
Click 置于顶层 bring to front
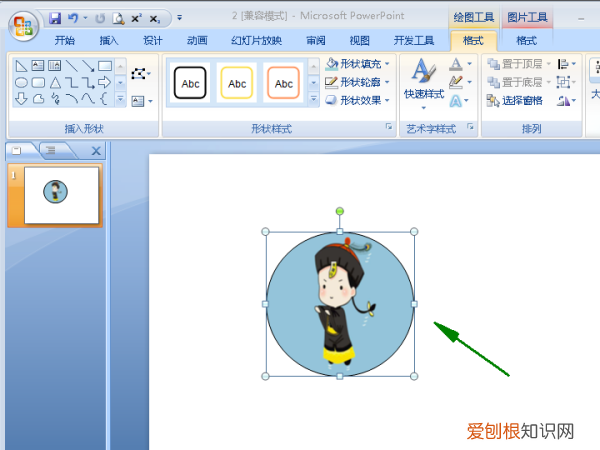[515, 64]
